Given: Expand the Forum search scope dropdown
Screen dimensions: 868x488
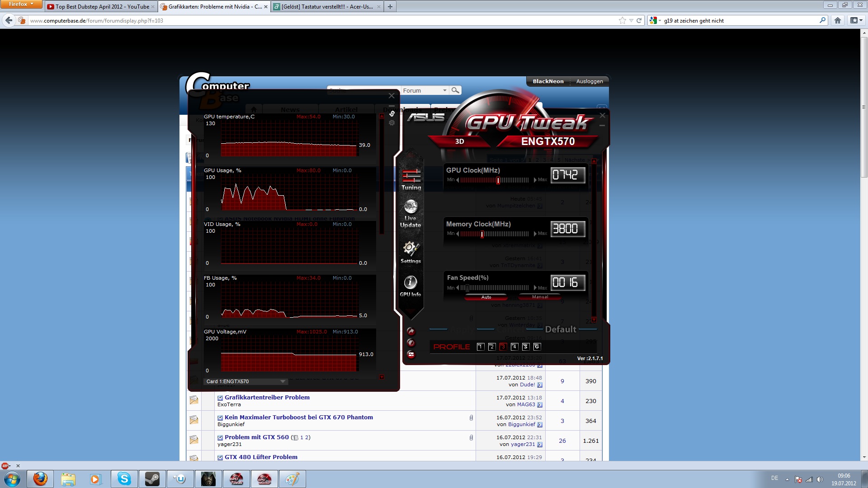Looking at the screenshot, I should (445, 90).
